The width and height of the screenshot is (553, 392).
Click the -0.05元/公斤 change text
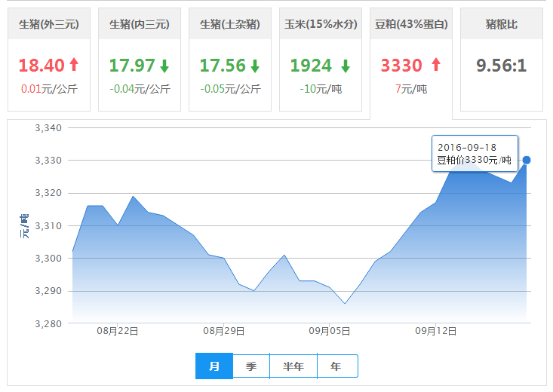click(x=230, y=89)
